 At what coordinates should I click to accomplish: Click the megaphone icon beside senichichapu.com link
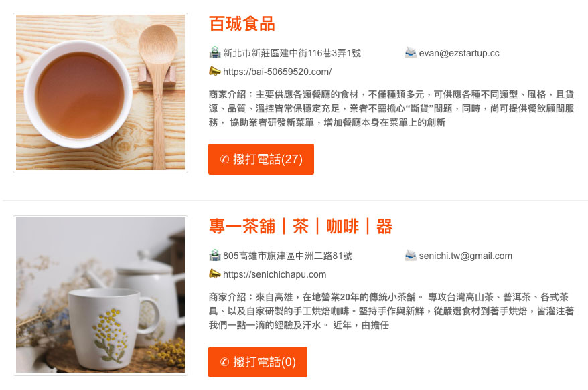pos(214,274)
